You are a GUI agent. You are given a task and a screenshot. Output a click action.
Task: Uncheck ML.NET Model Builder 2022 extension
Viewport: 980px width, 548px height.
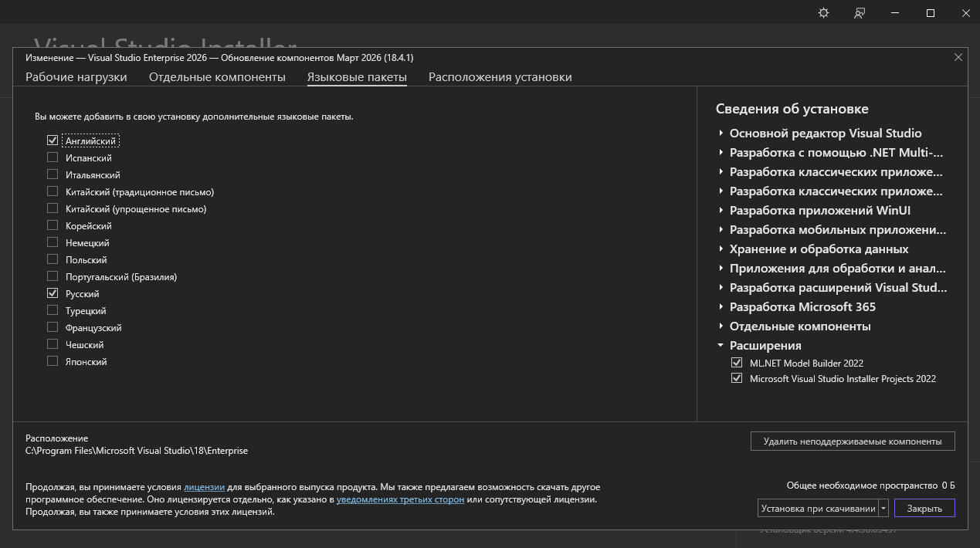click(737, 363)
